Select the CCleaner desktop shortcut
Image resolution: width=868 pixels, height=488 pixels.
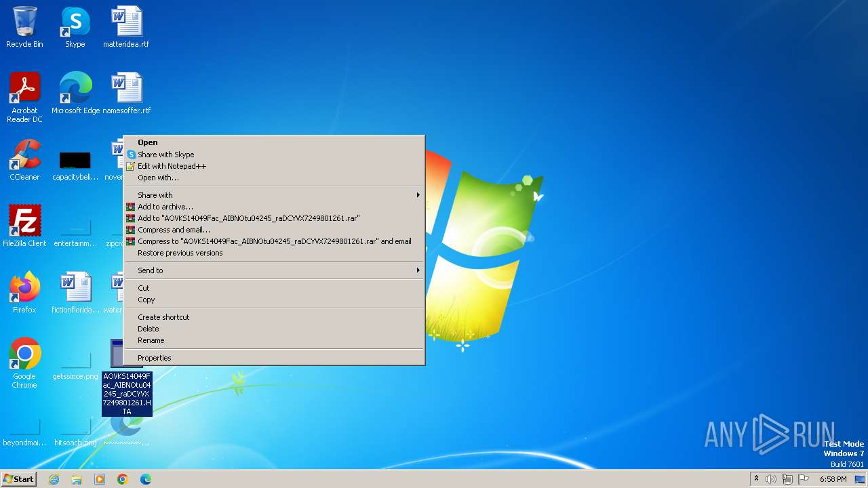[24, 159]
